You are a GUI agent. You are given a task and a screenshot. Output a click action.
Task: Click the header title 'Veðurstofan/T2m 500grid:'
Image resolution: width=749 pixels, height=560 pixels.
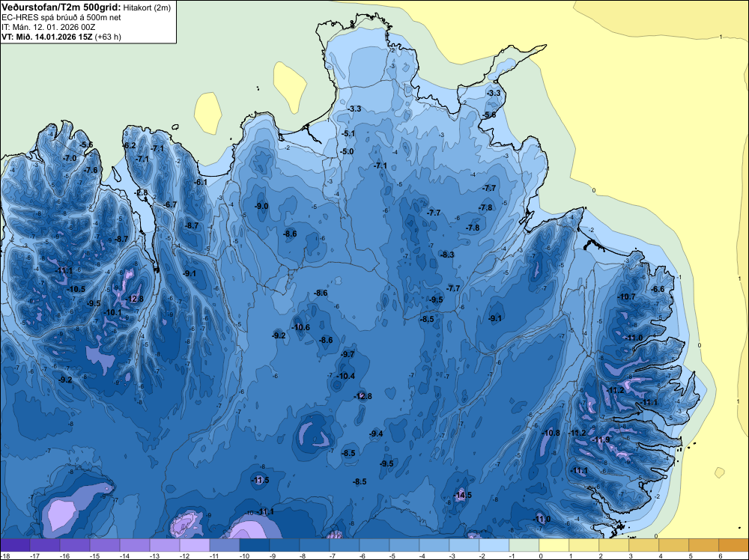click(61, 7)
